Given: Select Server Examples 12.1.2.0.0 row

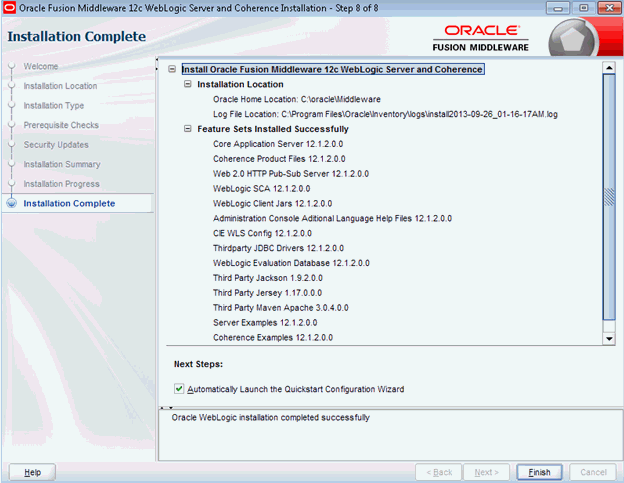Looking at the screenshot, I should [x=265, y=323].
